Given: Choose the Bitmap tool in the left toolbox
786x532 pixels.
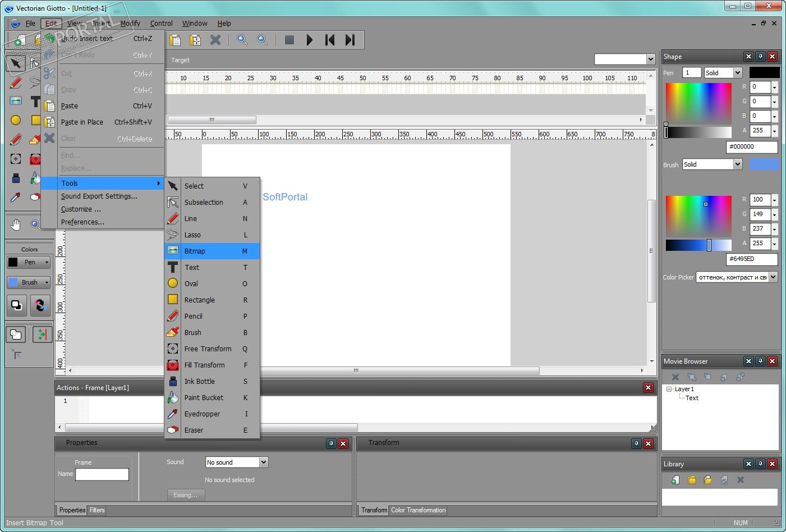Looking at the screenshot, I should [15, 101].
